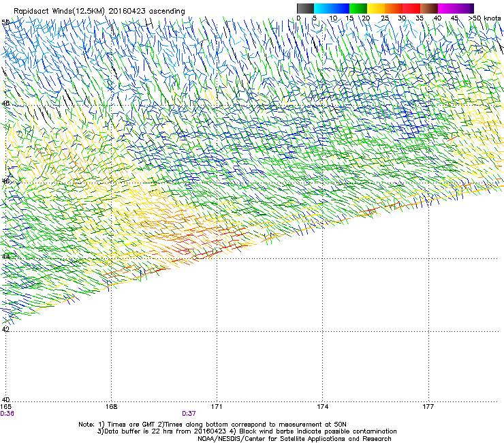Click the legend label '25'
The image size is (504, 443).
coord(385,18)
